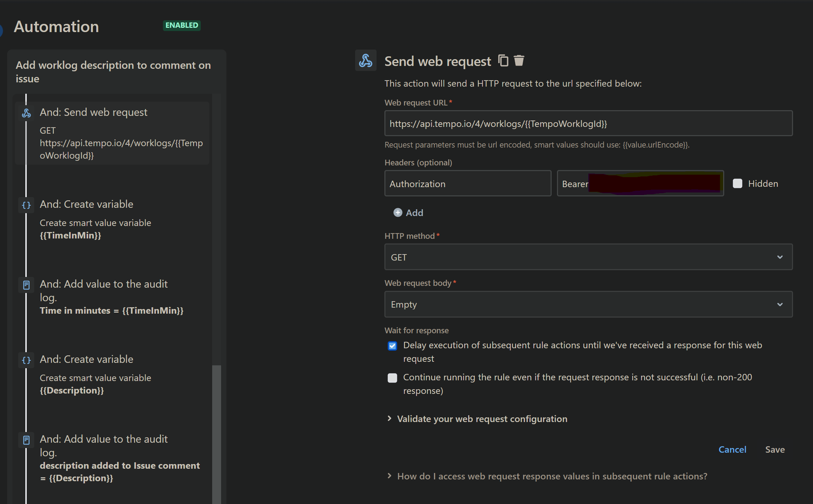Click the Cancel link

tap(732, 449)
